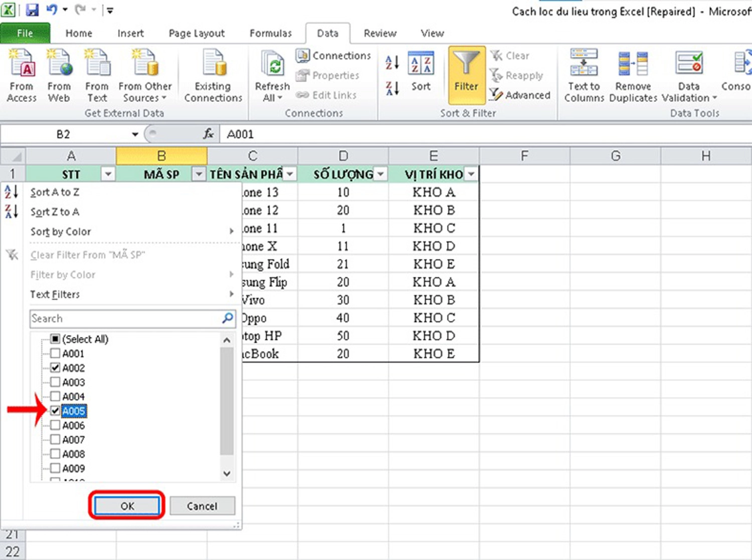Undo the last action in Quick Access Toolbar
Screen dimensions: 752x560
(51, 10)
